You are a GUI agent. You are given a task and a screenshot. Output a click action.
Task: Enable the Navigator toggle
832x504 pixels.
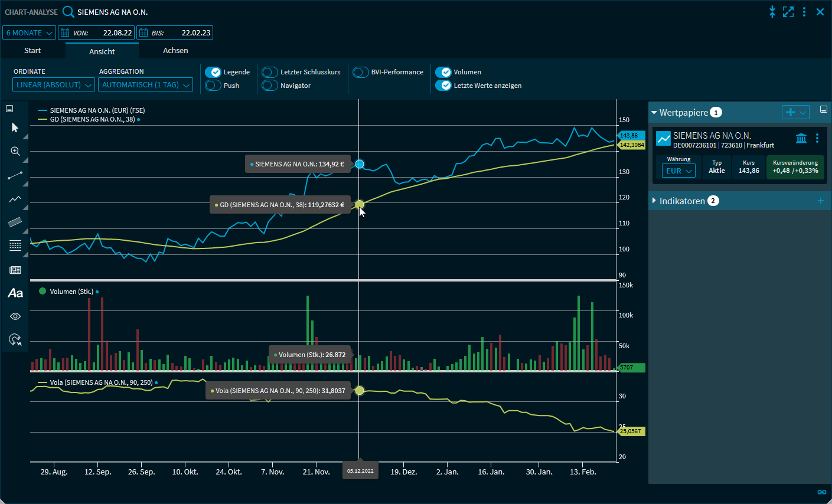[x=270, y=86]
